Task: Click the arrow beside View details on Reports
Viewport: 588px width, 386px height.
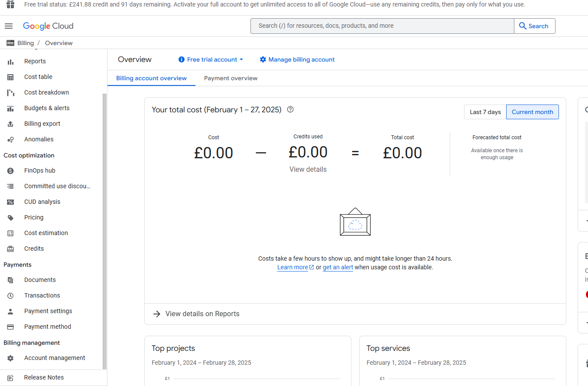Action: [157, 314]
